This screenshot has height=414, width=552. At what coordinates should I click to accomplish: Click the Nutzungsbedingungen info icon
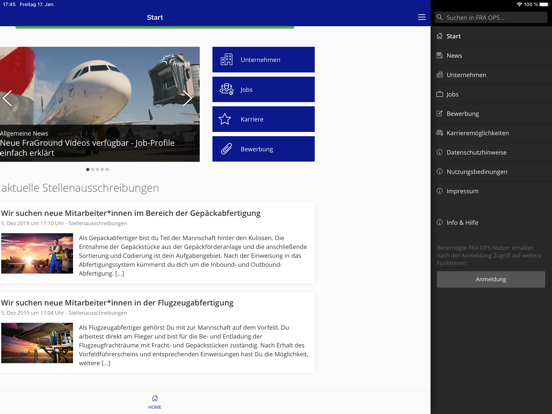coord(439,171)
